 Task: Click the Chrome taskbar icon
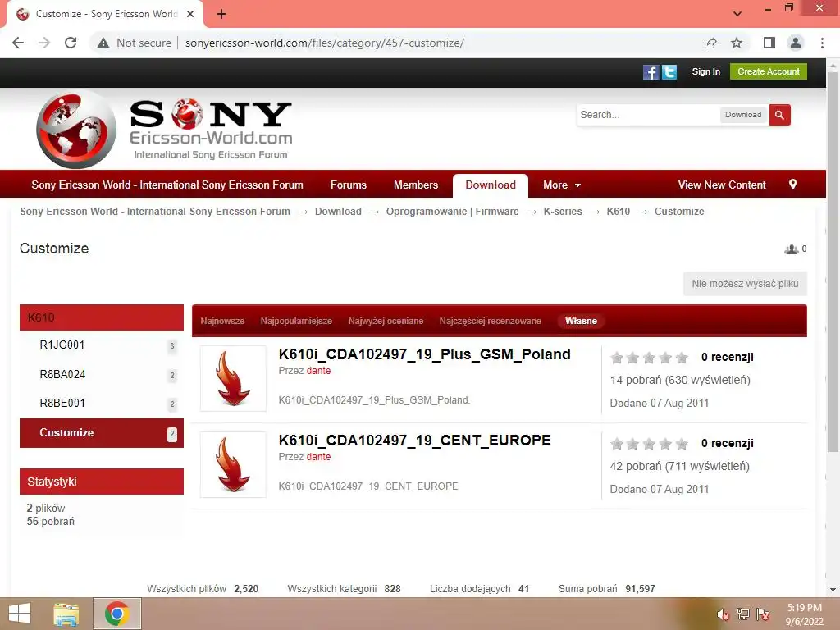pos(116,614)
